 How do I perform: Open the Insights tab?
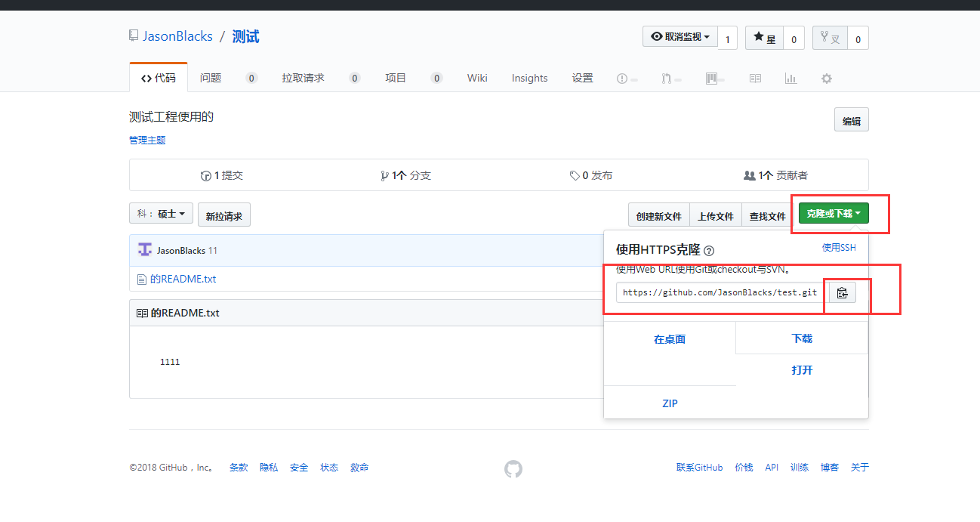tap(529, 78)
